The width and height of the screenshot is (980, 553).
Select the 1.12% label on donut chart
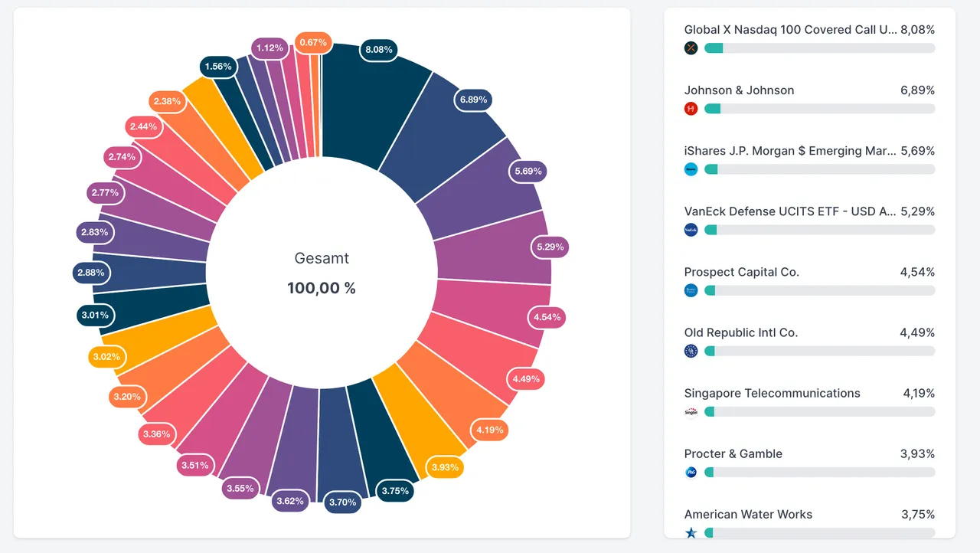pyautogui.click(x=270, y=48)
